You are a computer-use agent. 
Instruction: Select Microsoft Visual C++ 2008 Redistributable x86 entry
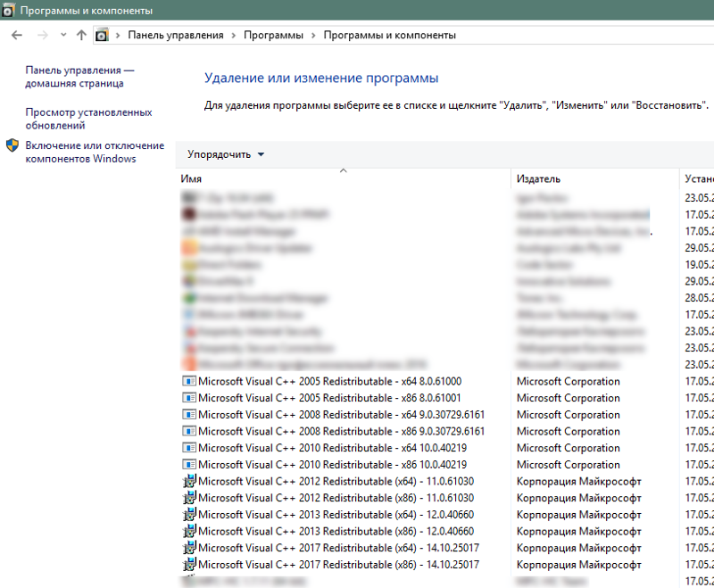(x=341, y=431)
